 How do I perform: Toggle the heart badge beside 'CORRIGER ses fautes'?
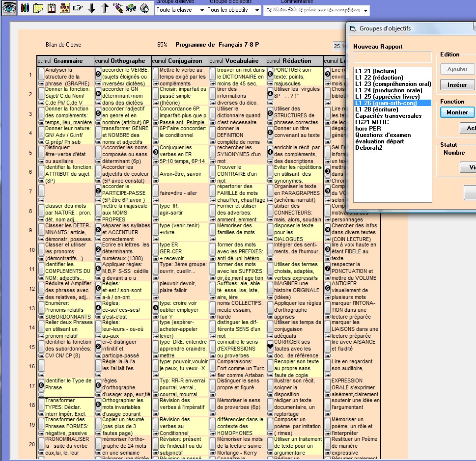coord(270,346)
